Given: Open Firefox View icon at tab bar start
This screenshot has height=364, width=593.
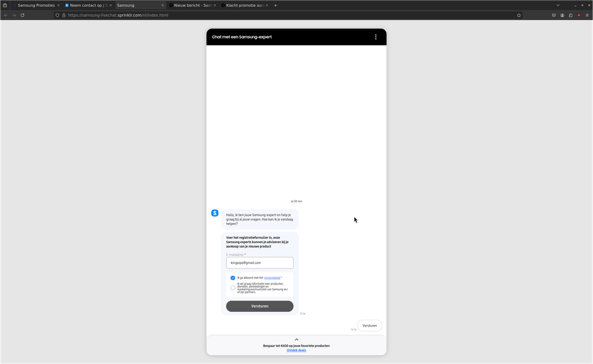Looking at the screenshot, I should 5,5.
